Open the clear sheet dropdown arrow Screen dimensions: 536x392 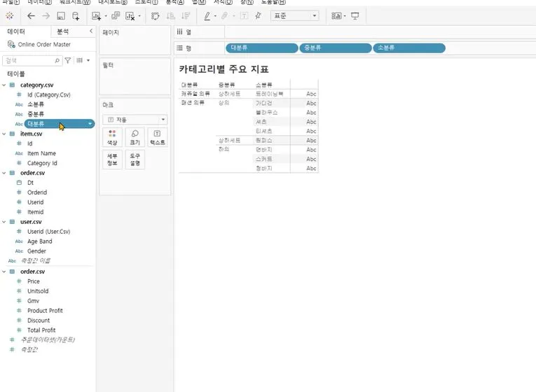click(x=139, y=16)
